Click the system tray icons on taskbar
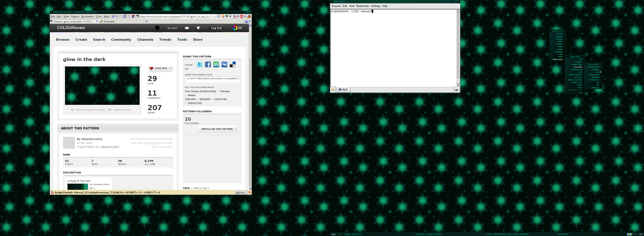 pos(630,234)
